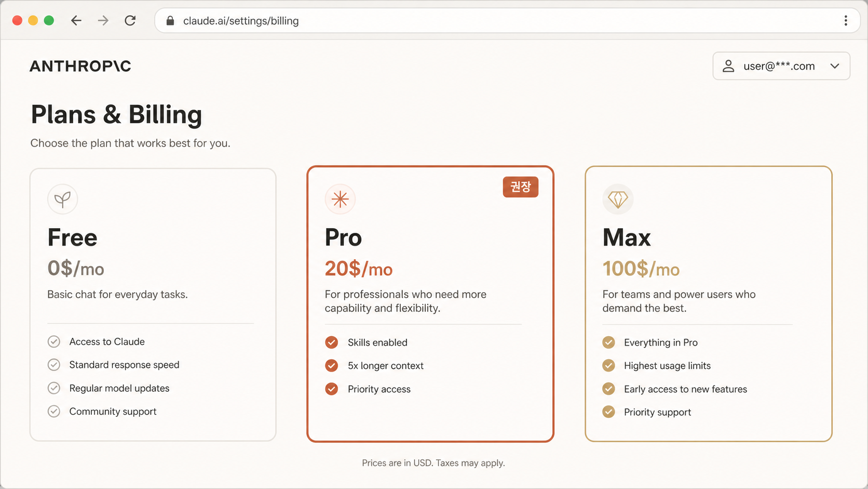Click the user profile icon
The width and height of the screenshot is (868, 489).
pos(728,66)
